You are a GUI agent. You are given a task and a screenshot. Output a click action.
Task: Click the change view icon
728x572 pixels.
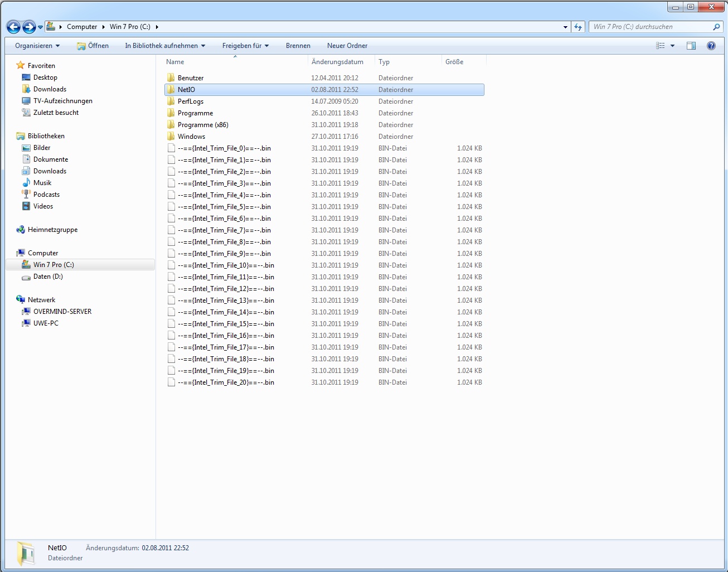[661, 46]
